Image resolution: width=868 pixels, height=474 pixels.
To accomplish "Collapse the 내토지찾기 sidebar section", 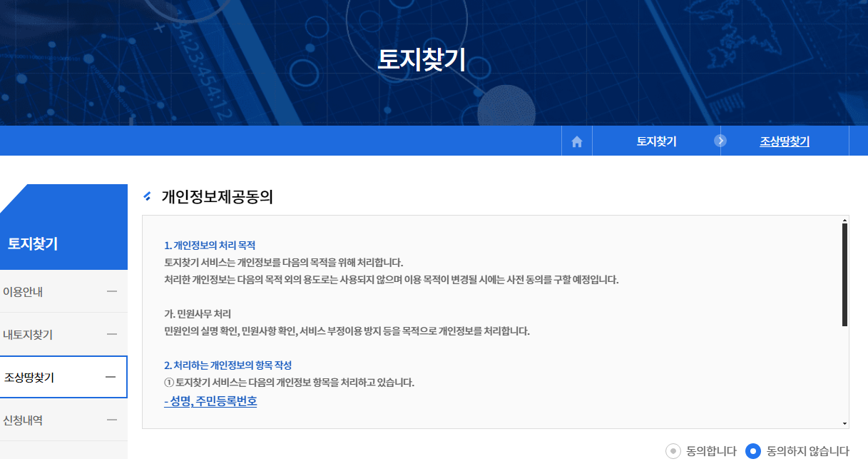I will 112,333.
